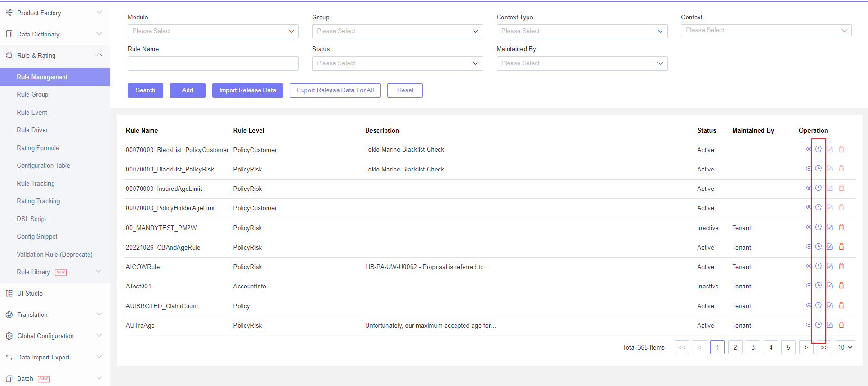Screen dimensions: 868x386
Task: View the AICOWRule details eye icon
Action: pyautogui.click(x=808, y=266)
